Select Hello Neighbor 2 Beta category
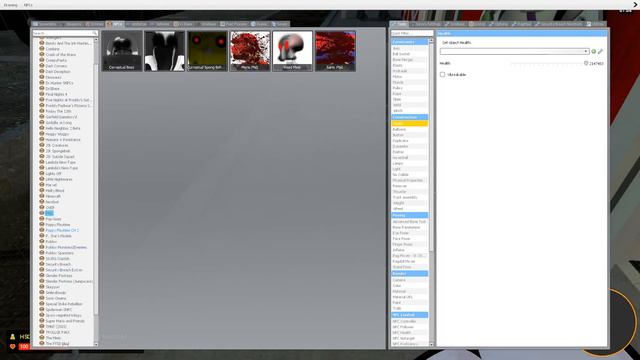 63,128
